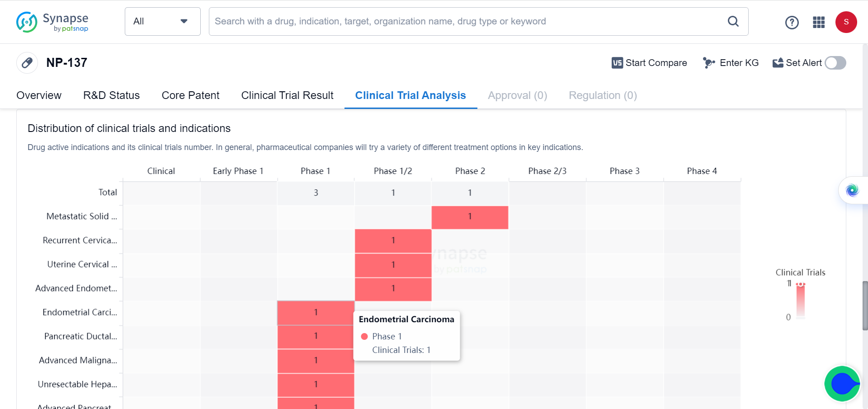This screenshot has height=409, width=868.
Task: Click the Synapse by patsnap logo
Action: (52, 22)
